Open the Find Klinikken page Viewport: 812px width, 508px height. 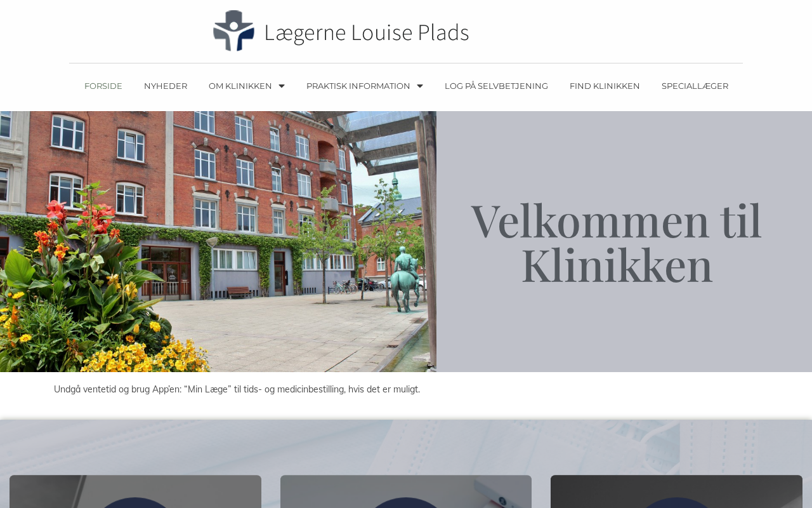click(x=605, y=86)
